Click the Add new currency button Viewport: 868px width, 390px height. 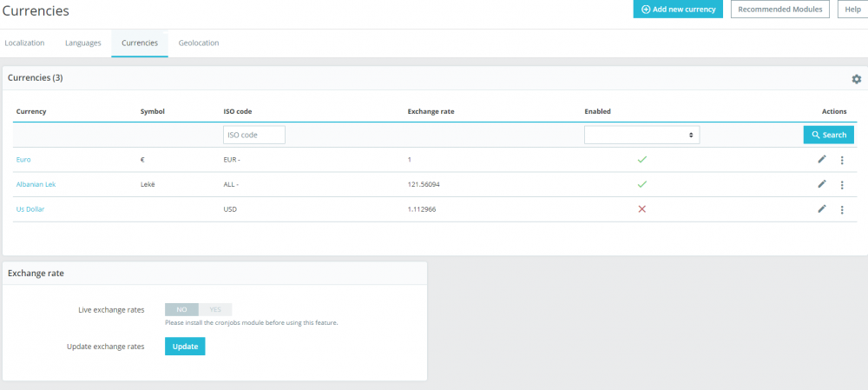678,10
